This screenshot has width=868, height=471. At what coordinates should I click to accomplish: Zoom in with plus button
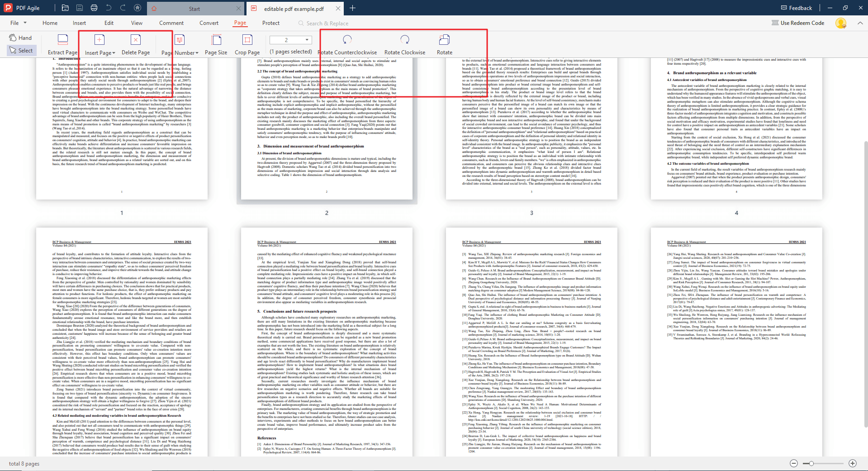coord(853,463)
